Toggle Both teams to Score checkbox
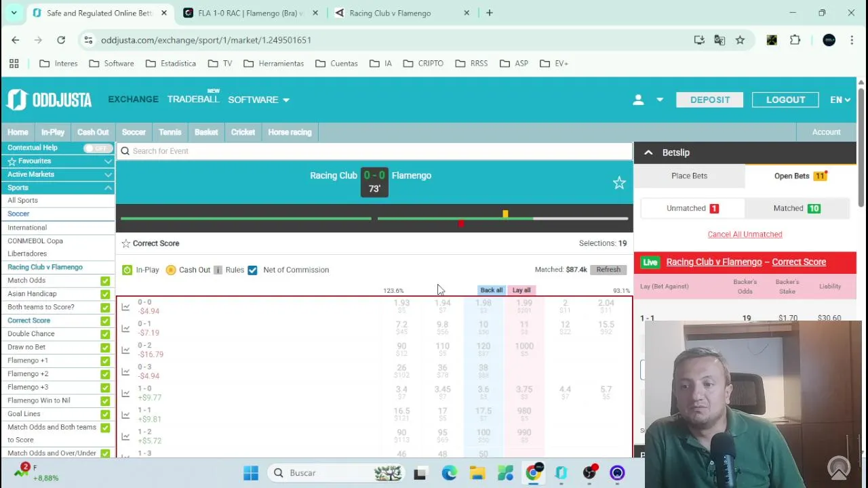This screenshot has width=868, height=488. (x=105, y=307)
